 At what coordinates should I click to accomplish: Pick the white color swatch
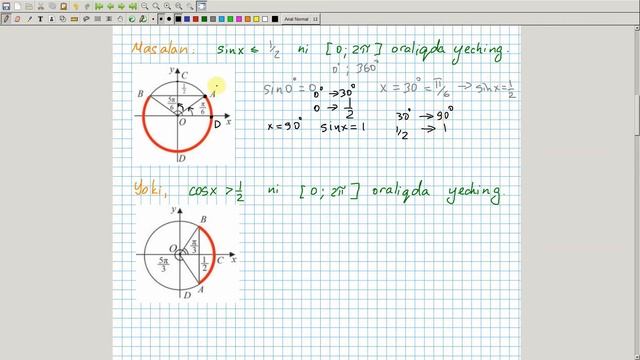tap(265, 19)
